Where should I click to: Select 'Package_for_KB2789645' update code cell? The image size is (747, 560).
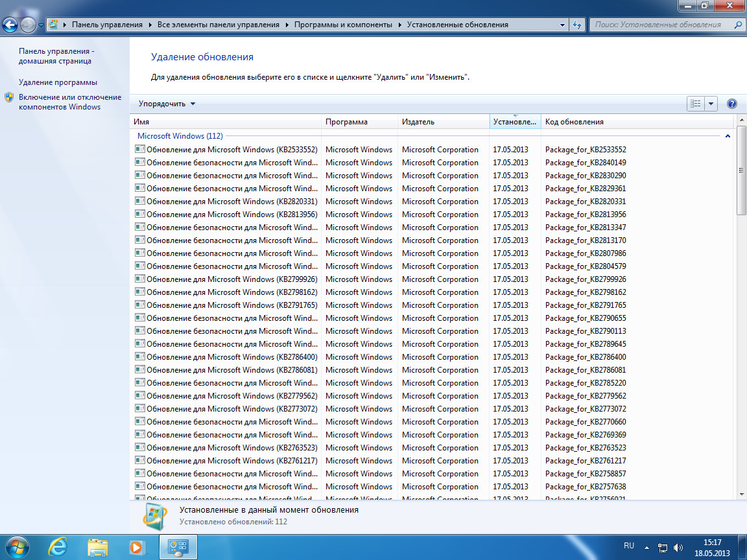(x=586, y=344)
